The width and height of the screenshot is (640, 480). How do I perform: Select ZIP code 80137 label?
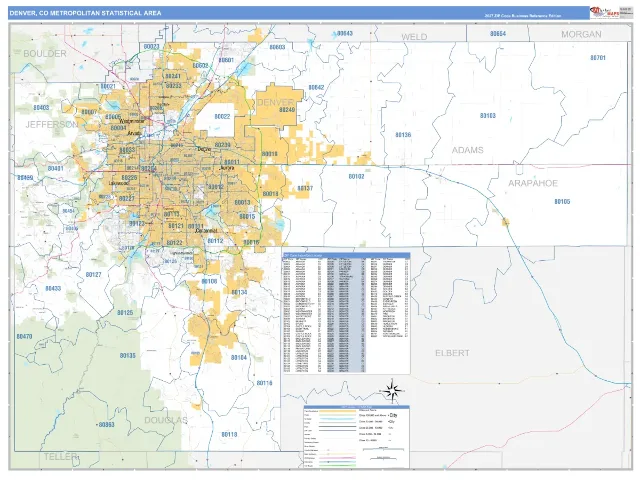coord(305,189)
